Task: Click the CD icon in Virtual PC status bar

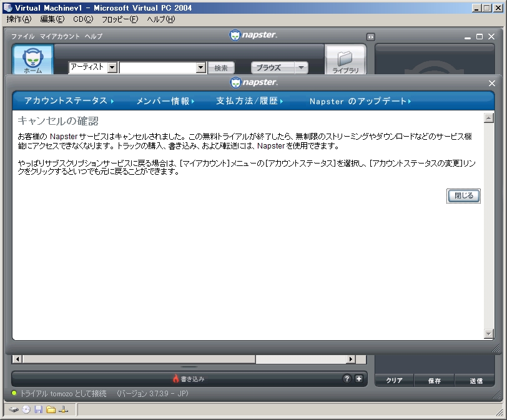Action: 26,409
